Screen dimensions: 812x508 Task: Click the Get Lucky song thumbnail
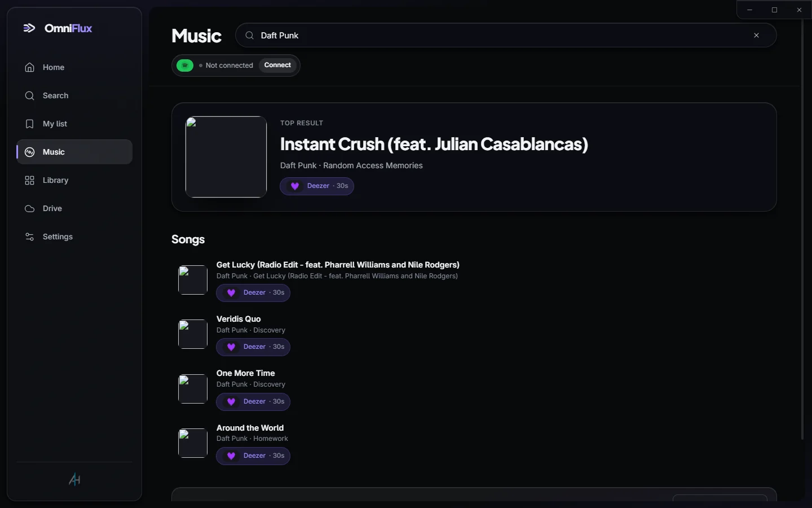point(193,280)
